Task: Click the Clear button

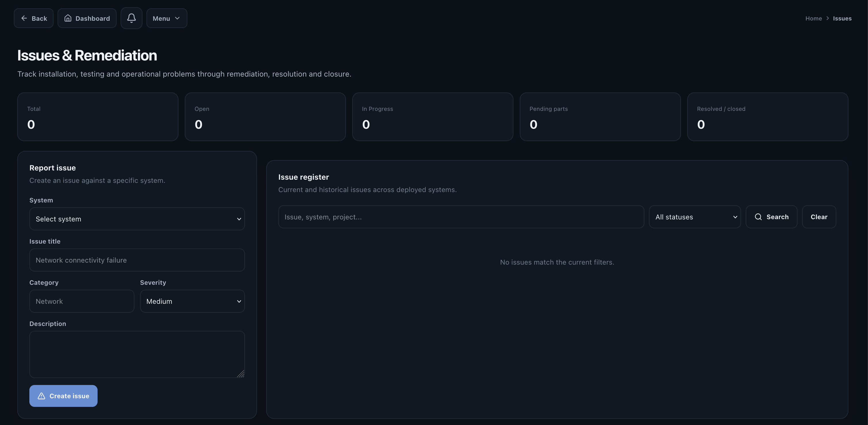Action: click(819, 217)
